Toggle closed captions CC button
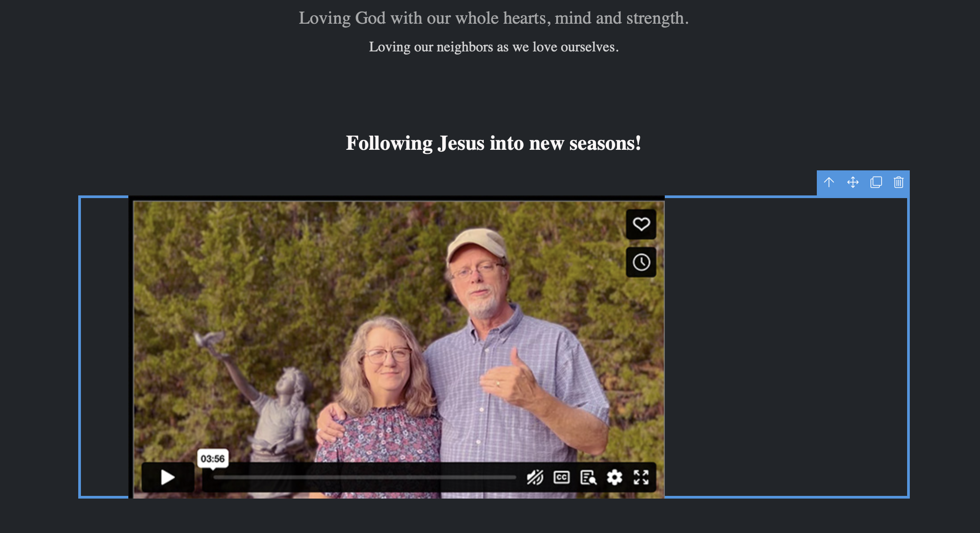 click(561, 478)
